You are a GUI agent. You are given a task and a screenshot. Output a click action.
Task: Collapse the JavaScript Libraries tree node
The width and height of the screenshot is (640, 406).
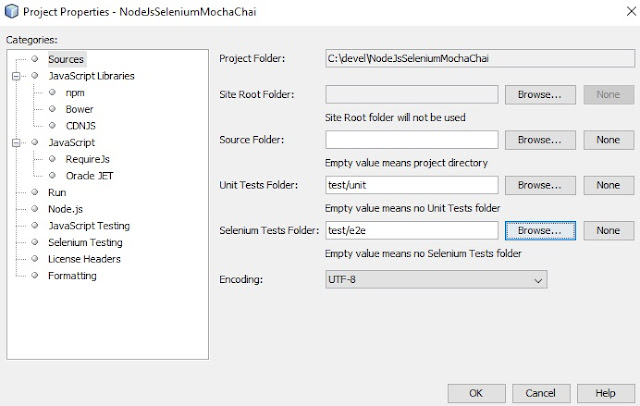point(15,76)
